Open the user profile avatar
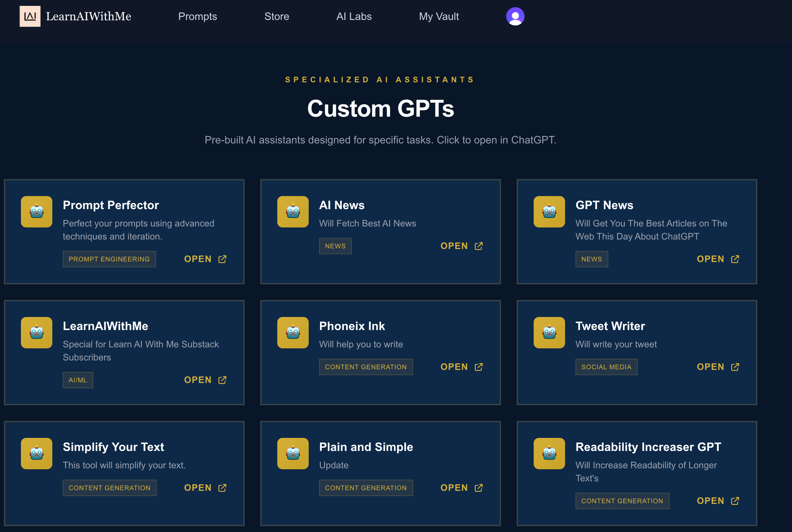Viewport: 792px width, 532px height. 515,16
